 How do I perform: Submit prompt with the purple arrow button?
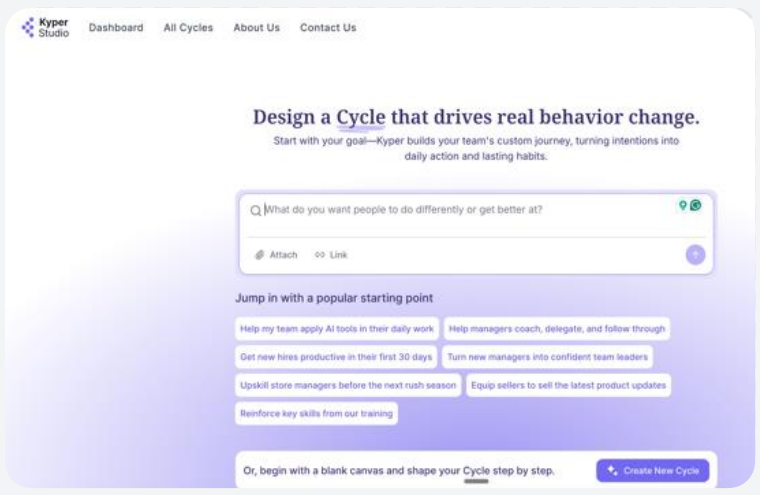[695, 255]
